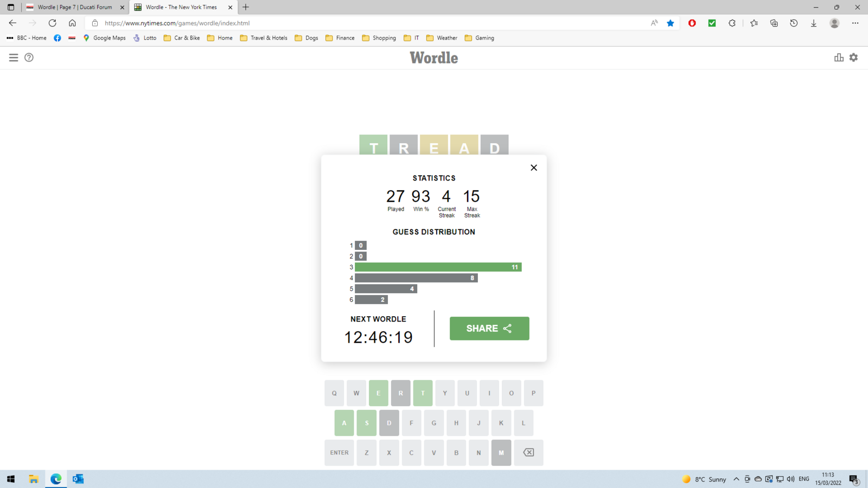Open the Google Maps bookmark

[104, 38]
